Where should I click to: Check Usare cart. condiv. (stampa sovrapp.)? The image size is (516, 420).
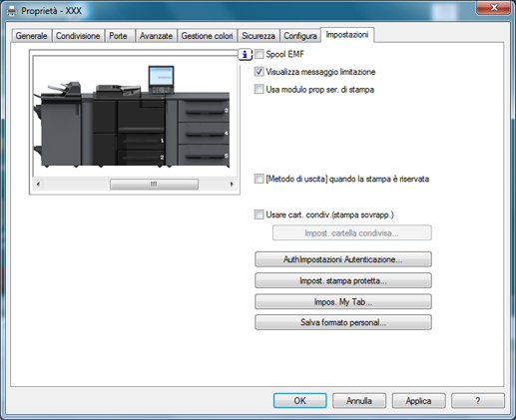[x=258, y=214]
